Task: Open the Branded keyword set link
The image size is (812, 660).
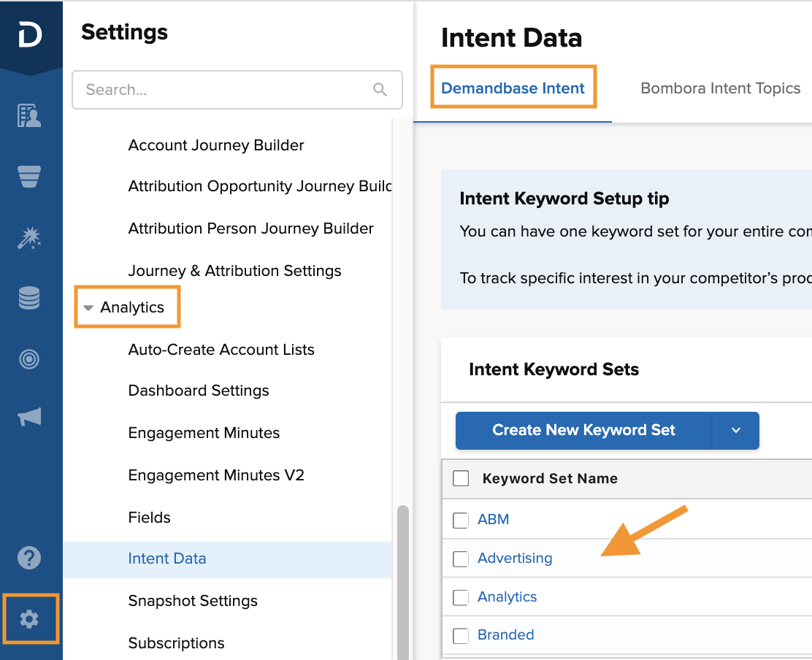Action: [505, 634]
